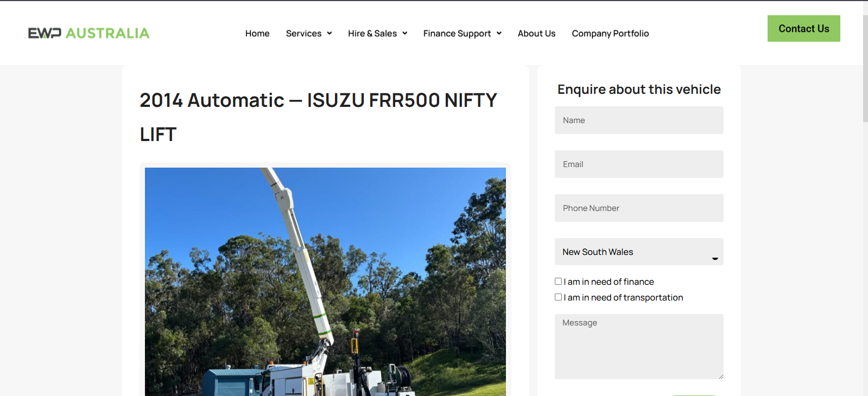This screenshot has height=396, width=868.
Task: Open Company Portfolio page
Action: tap(610, 34)
